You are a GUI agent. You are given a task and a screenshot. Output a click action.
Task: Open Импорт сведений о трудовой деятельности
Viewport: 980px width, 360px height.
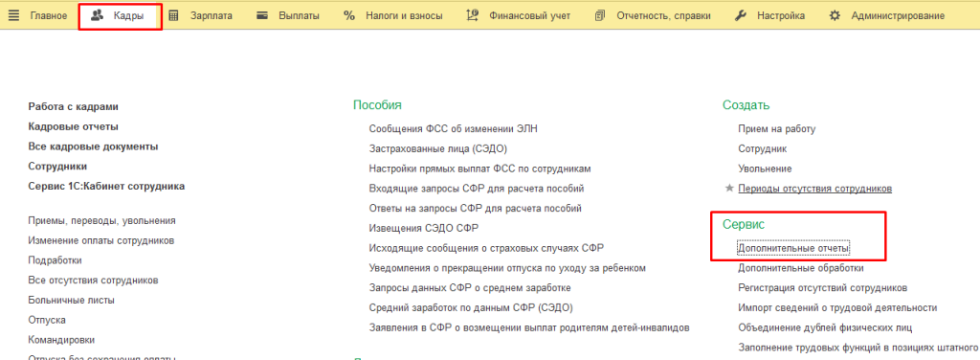coord(837,307)
